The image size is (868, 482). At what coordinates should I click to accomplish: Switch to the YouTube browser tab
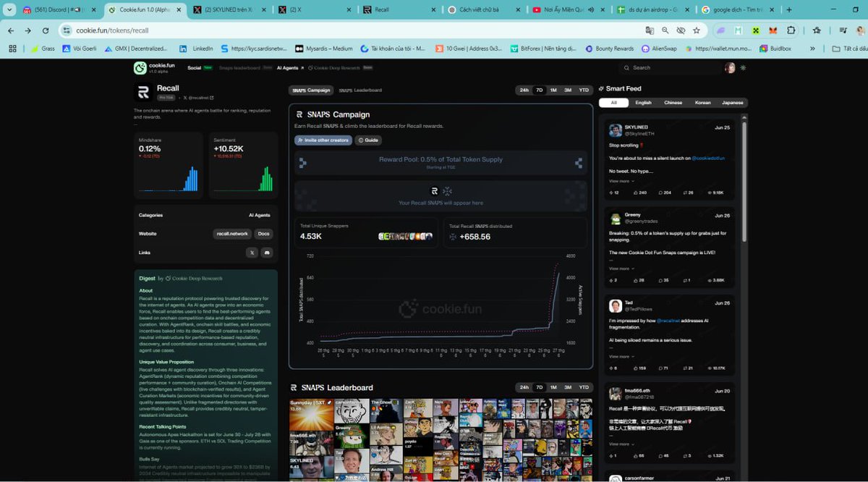pyautogui.click(x=567, y=10)
